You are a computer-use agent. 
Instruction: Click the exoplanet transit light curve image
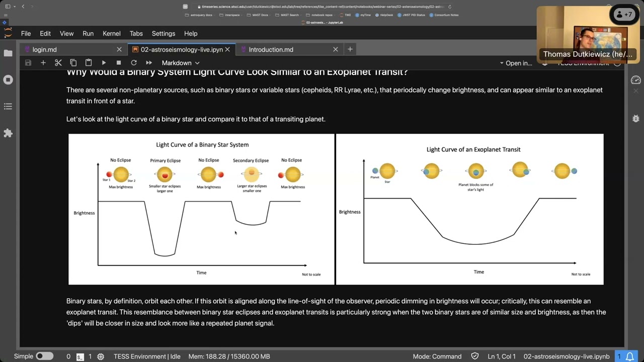pyautogui.click(x=470, y=209)
